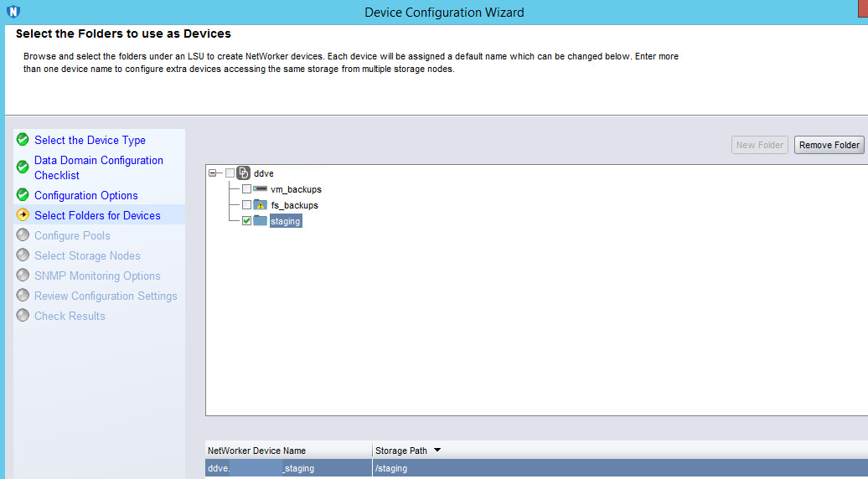Click the gray circle beside Configure Pools

coord(23,235)
